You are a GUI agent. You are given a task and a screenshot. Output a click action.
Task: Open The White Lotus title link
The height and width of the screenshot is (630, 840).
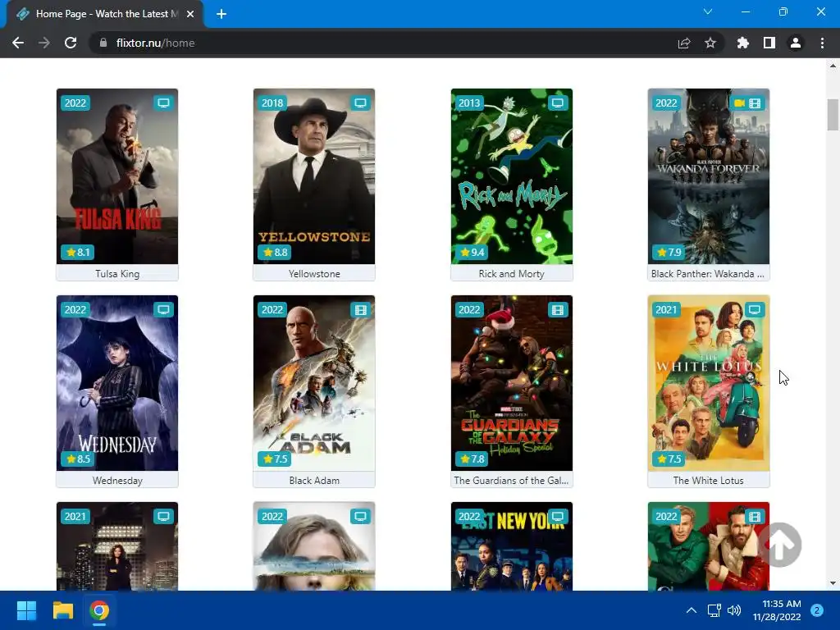(708, 481)
